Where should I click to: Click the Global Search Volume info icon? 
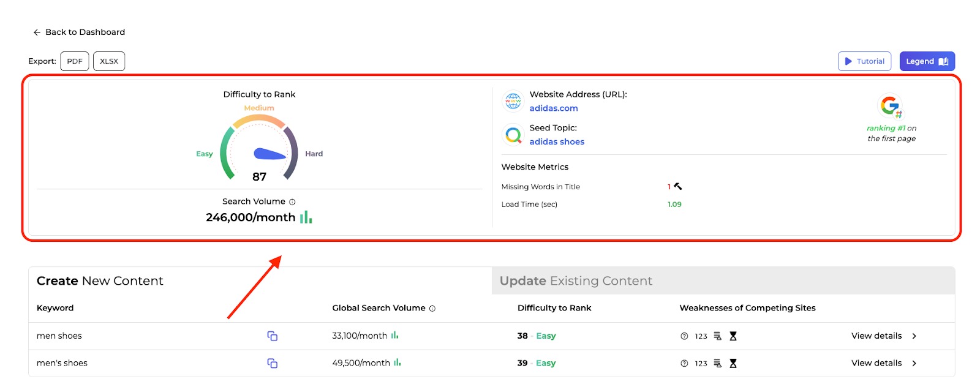(432, 309)
